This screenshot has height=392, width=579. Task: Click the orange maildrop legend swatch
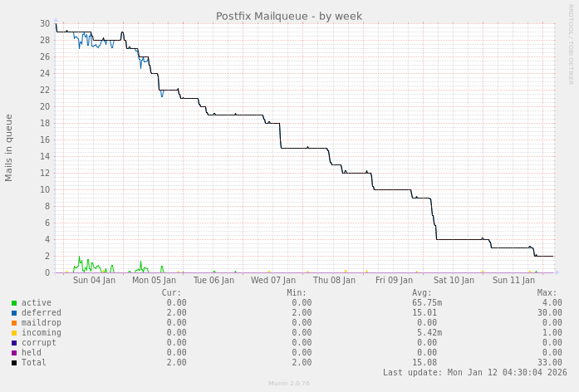(14, 323)
